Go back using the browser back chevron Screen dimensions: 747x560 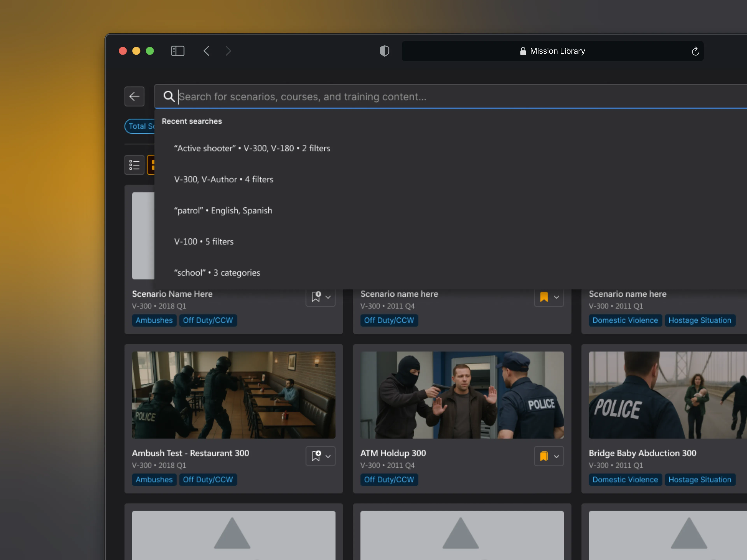point(206,51)
